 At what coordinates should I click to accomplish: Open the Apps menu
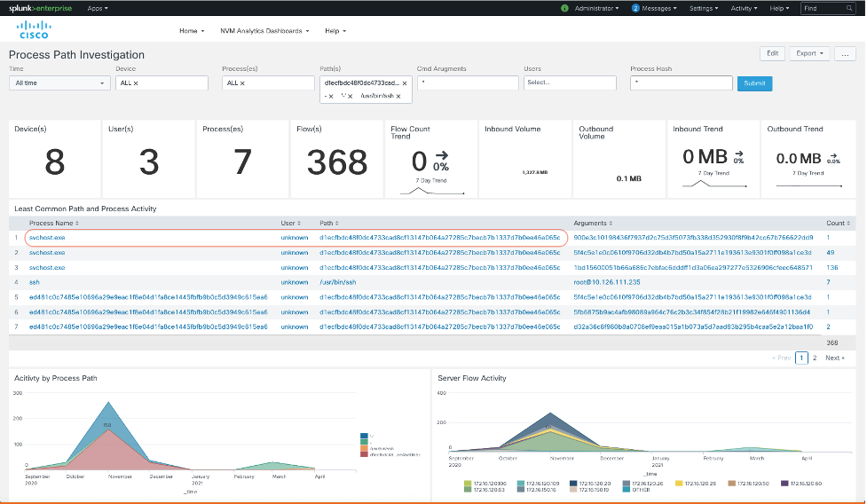click(98, 8)
